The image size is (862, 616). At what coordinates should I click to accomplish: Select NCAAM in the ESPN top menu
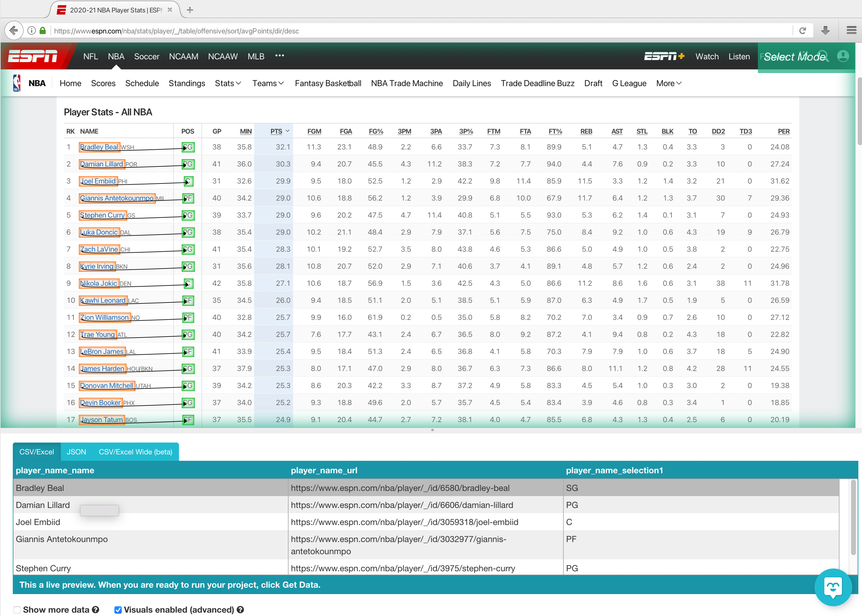click(184, 57)
